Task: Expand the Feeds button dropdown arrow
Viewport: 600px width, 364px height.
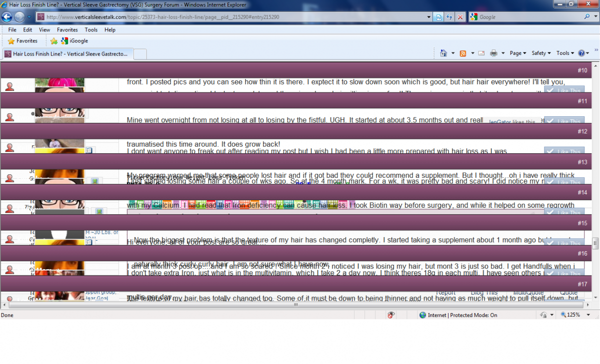Action: coord(472,53)
